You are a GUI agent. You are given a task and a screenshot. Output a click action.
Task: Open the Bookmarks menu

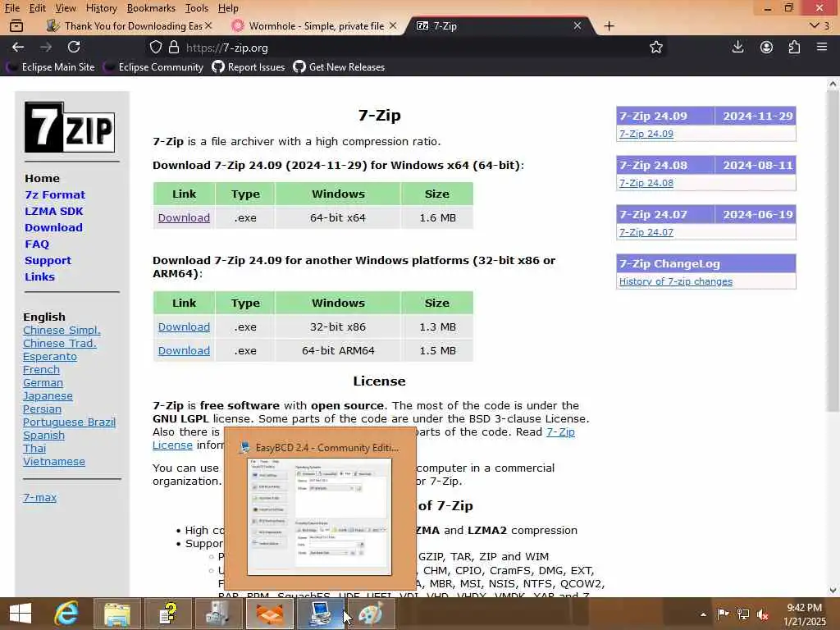(x=151, y=8)
